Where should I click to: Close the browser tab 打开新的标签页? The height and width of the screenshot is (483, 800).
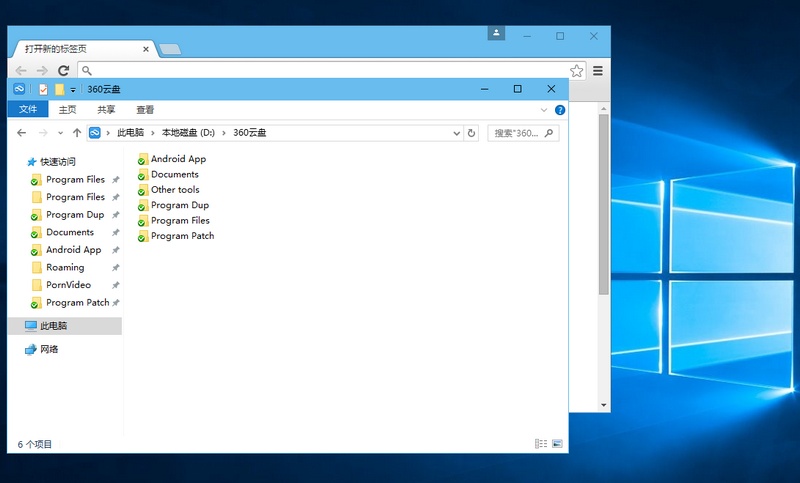pyautogui.click(x=145, y=49)
